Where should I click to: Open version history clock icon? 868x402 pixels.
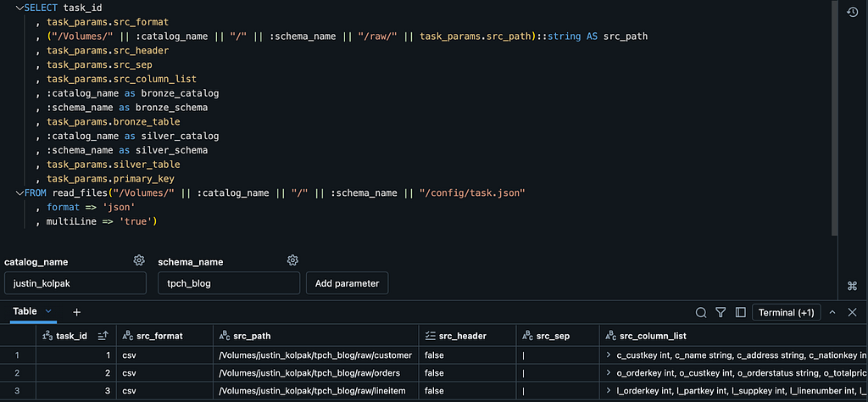[853, 12]
